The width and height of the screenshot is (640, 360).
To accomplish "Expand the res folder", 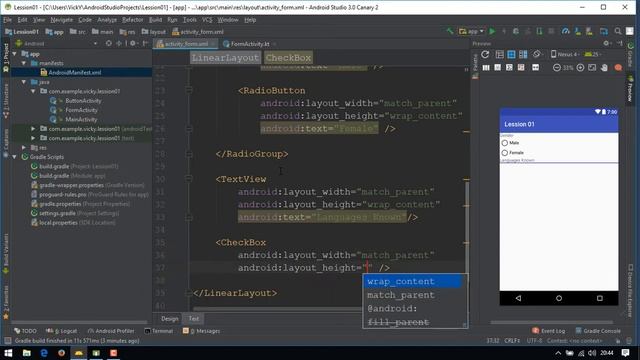I will coord(24,147).
